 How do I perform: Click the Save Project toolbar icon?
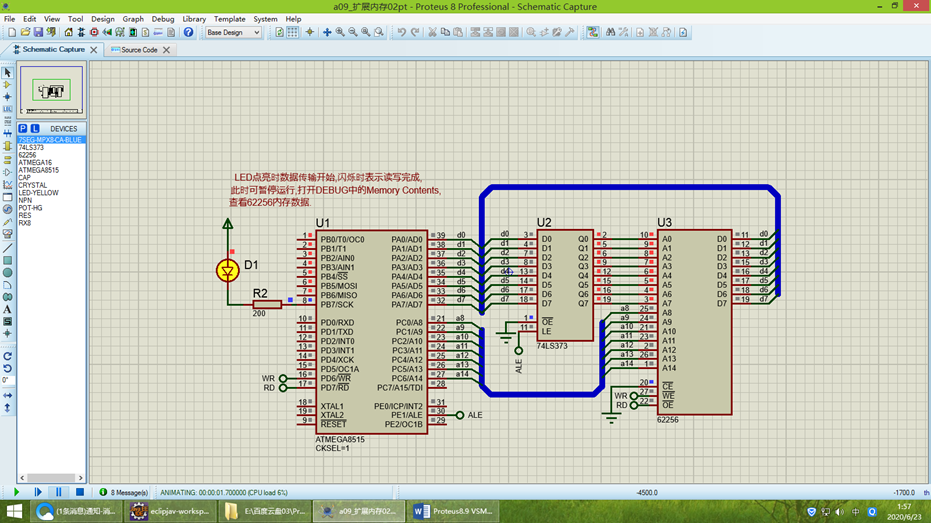(38, 32)
